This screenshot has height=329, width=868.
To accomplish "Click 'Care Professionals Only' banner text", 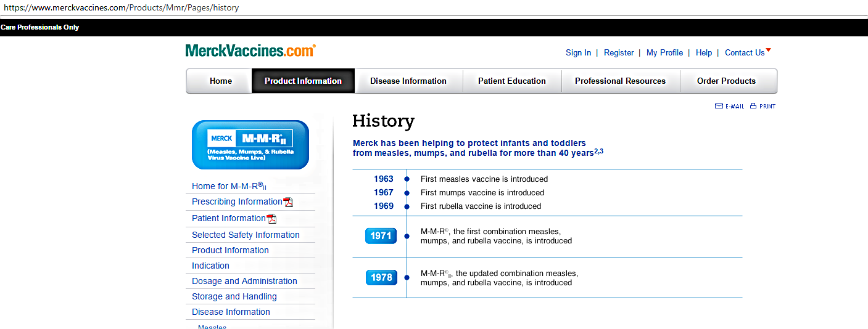I will pos(39,28).
